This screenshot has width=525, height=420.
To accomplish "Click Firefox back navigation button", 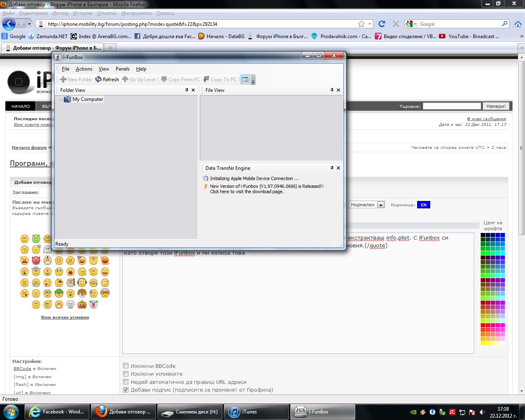I will tap(9, 24).
